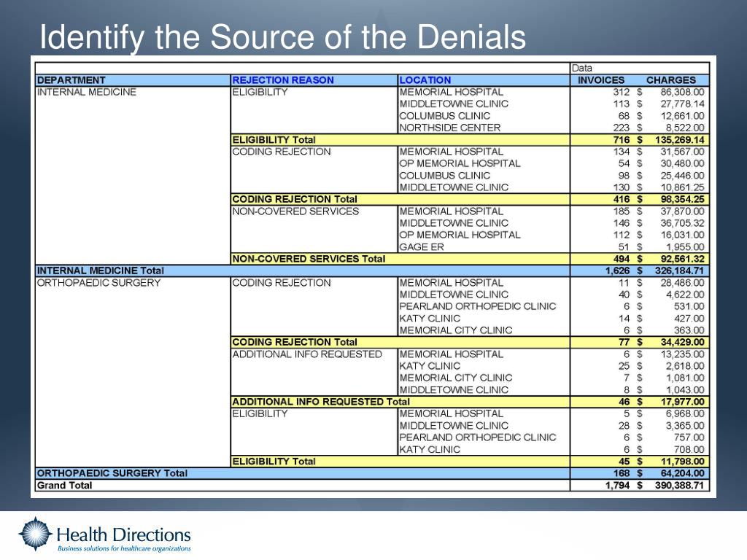Image resolution: width=747 pixels, height=560 pixels.
Task: Select the charge value 8,522.00
Action: coord(684,128)
